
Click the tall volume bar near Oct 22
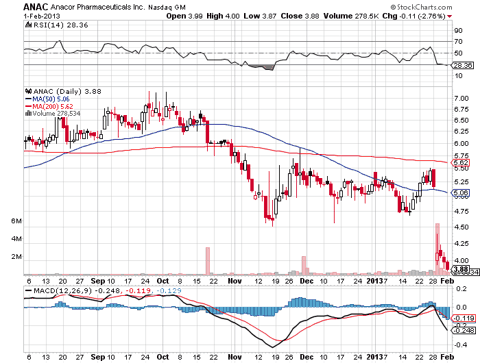click(208, 261)
